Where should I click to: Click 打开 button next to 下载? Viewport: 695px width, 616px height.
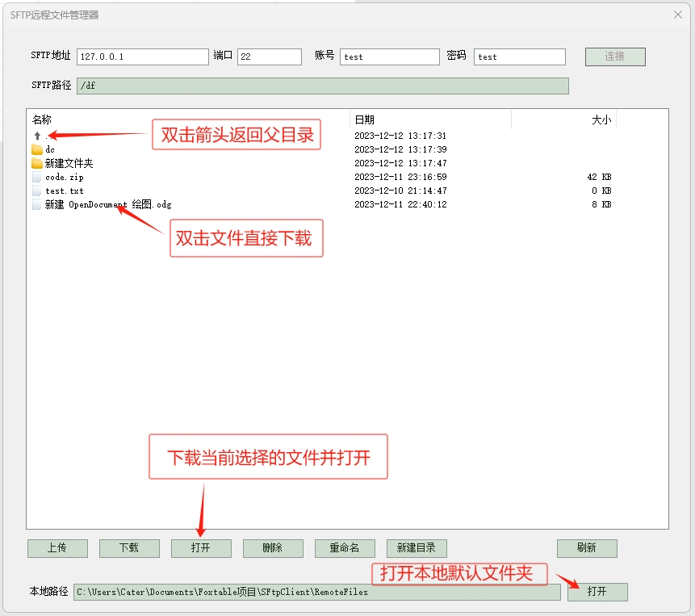click(x=201, y=548)
